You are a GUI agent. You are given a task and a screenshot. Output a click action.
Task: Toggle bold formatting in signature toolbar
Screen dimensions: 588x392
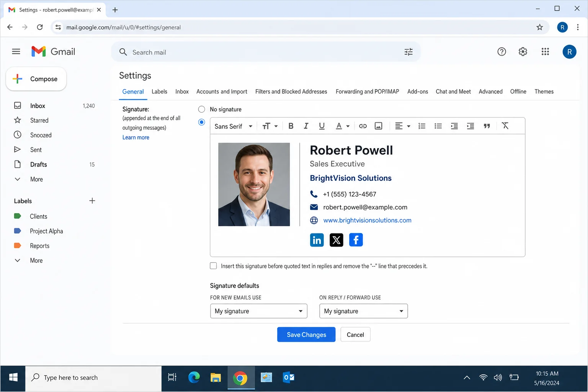pos(291,126)
